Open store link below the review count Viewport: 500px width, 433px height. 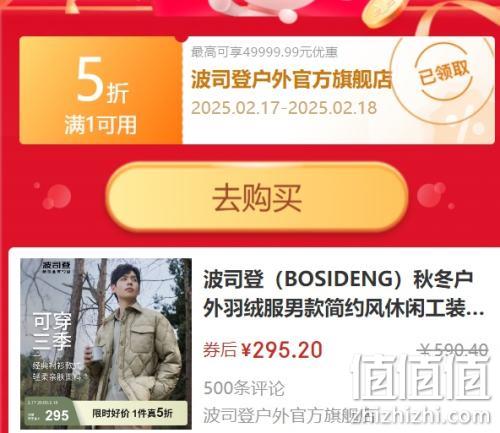(x=288, y=415)
